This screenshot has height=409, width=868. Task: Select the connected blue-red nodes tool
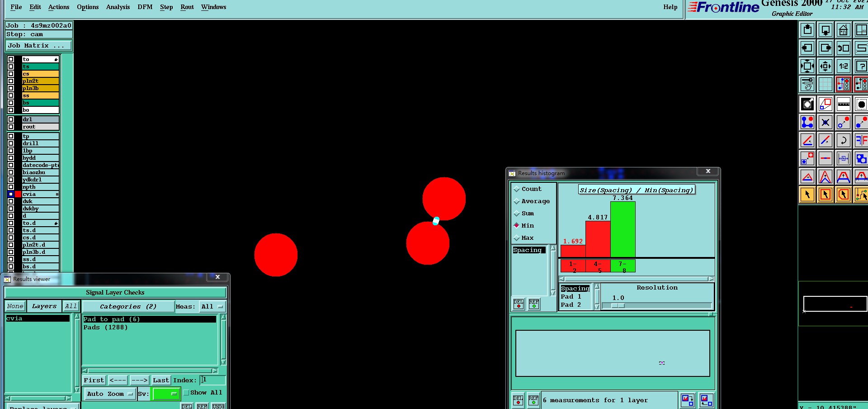[x=807, y=122]
